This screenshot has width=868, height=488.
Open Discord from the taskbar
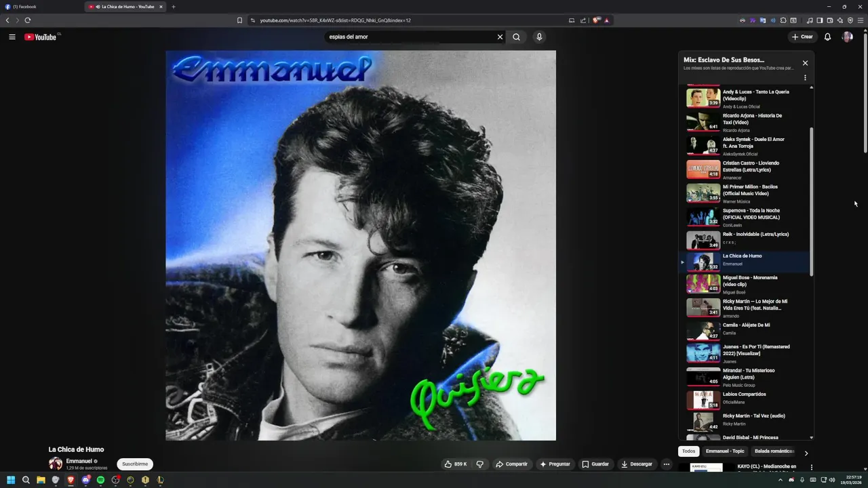point(85,480)
